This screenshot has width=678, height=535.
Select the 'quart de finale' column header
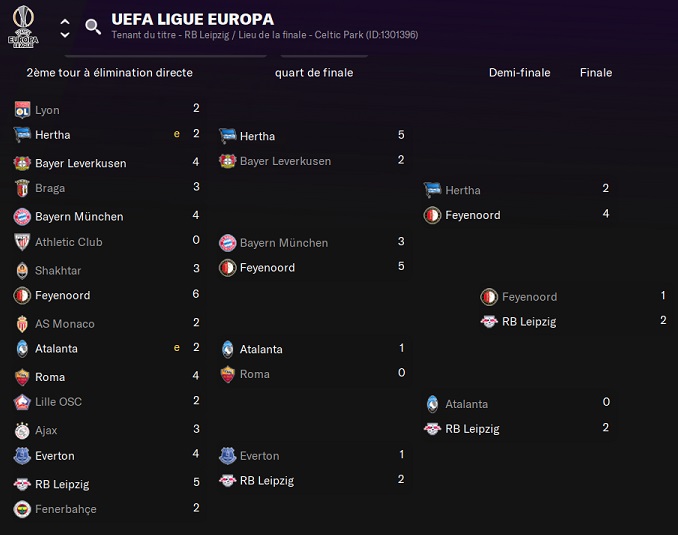[x=314, y=73]
